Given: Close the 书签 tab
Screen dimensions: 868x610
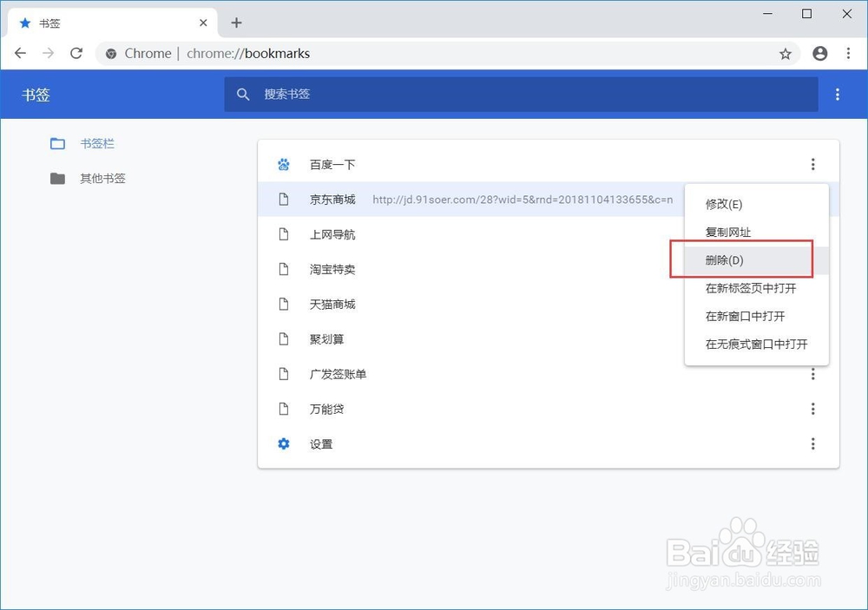Looking at the screenshot, I should [x=203, y=23].
